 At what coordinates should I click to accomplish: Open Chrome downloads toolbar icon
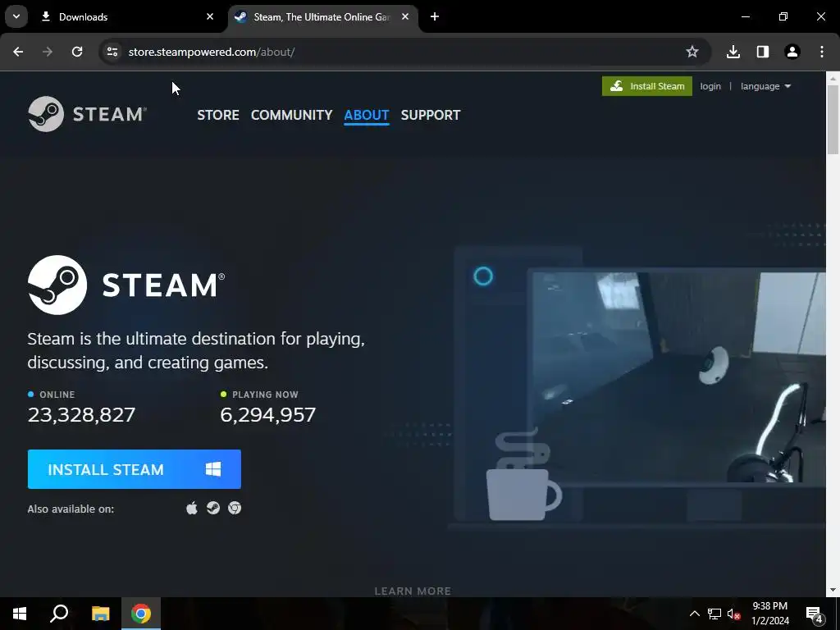pyautogui.click(x=733, y=52)
